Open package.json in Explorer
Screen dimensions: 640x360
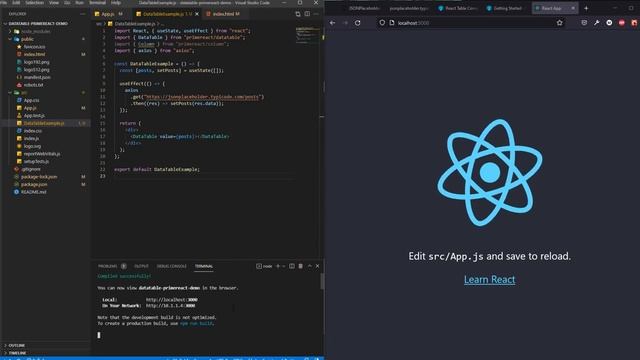click(34, 184)
